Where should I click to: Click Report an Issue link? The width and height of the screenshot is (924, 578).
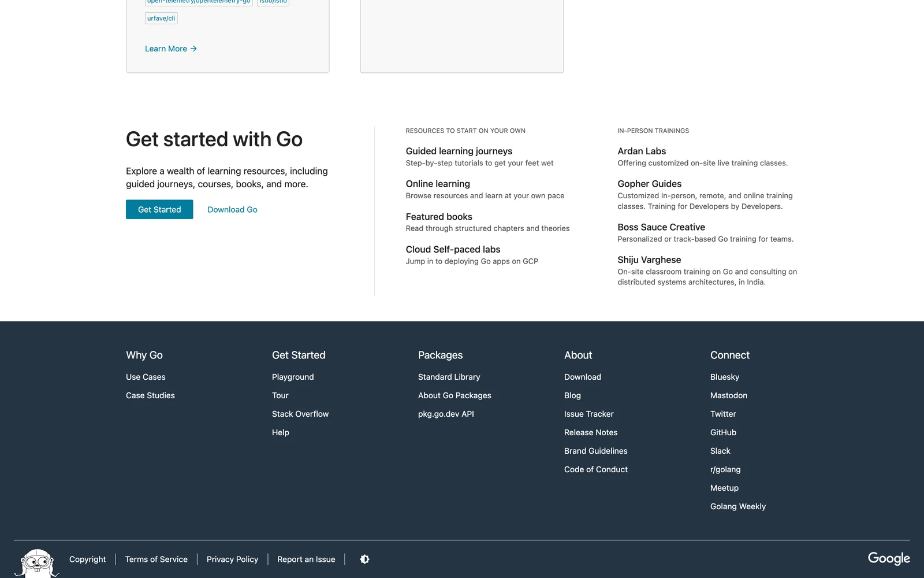coord(306,559)
